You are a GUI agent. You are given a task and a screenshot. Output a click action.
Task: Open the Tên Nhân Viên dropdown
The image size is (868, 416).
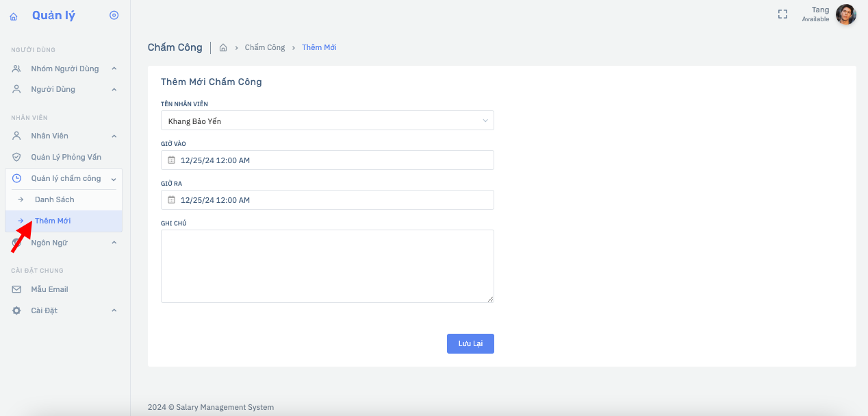pos(327,121)
